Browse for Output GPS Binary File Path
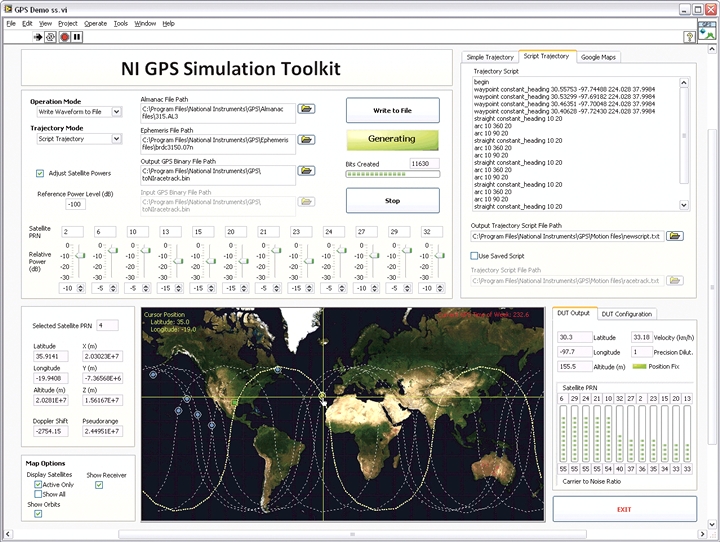 coord(305,172)
